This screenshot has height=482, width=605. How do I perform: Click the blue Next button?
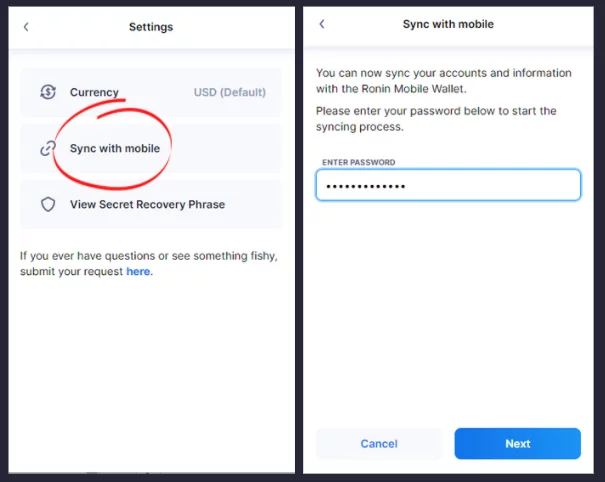point(517,443)
